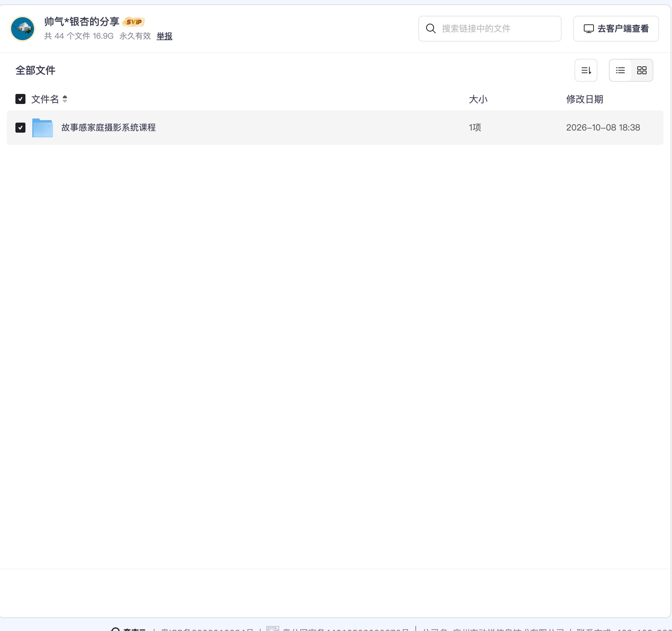The height and width of the screenshot is (631, 672).
Task: Open the 故事感家庭摄影系统课程 folder name
Action: (x=109, y=128)
